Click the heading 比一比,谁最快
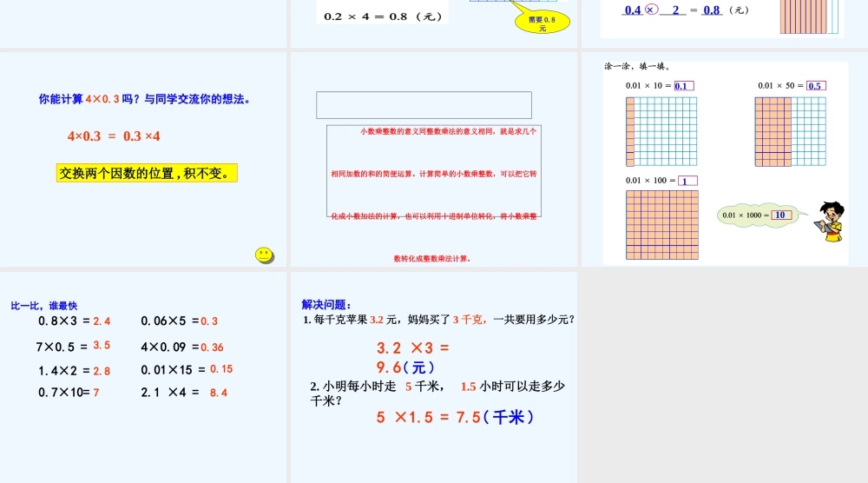Screen dimensions: 868x483 pos(44,306)
